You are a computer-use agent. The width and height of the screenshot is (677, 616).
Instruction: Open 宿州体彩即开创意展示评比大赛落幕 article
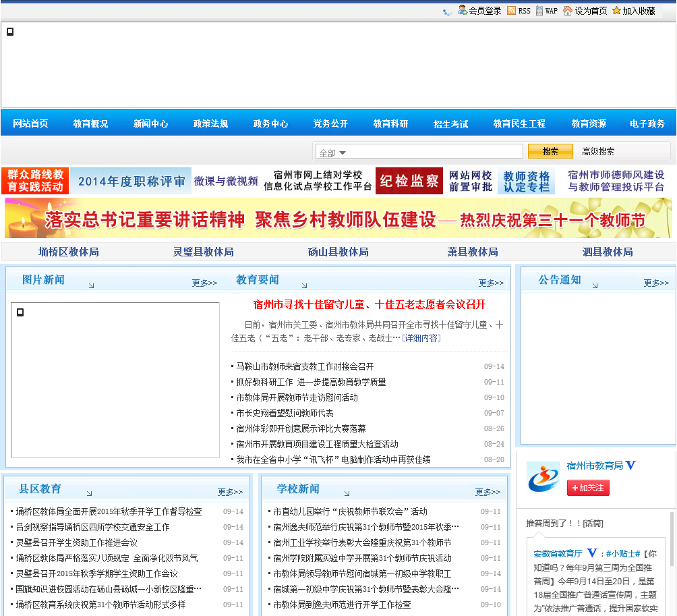[x=301, y=429]
